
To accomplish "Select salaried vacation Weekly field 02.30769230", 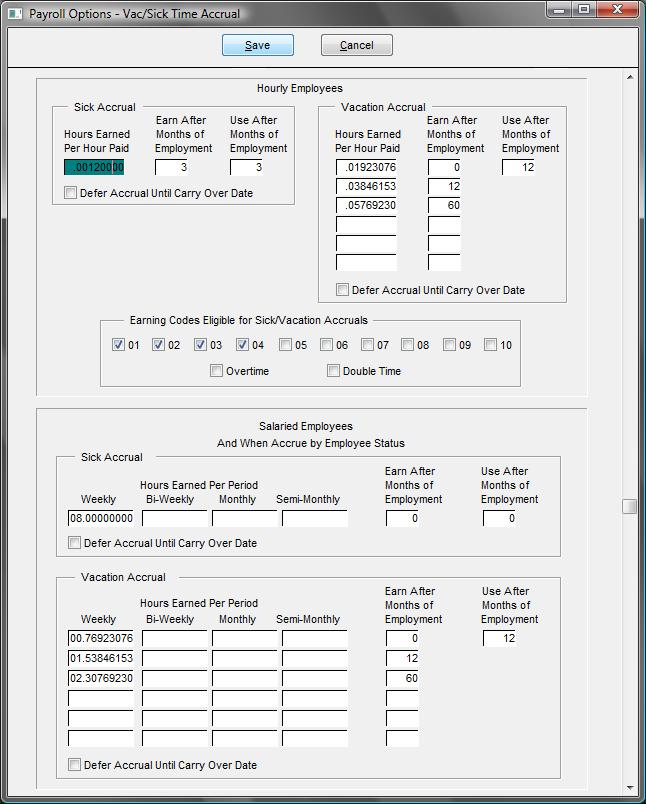I will tap(100, 678).
